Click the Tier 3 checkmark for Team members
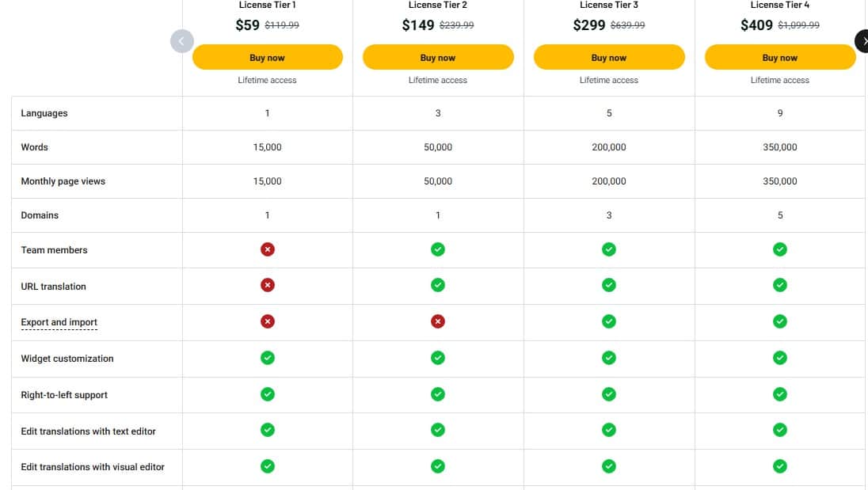Image resolution: width=868 pixels, height=490 pixels. pos(609,249)
